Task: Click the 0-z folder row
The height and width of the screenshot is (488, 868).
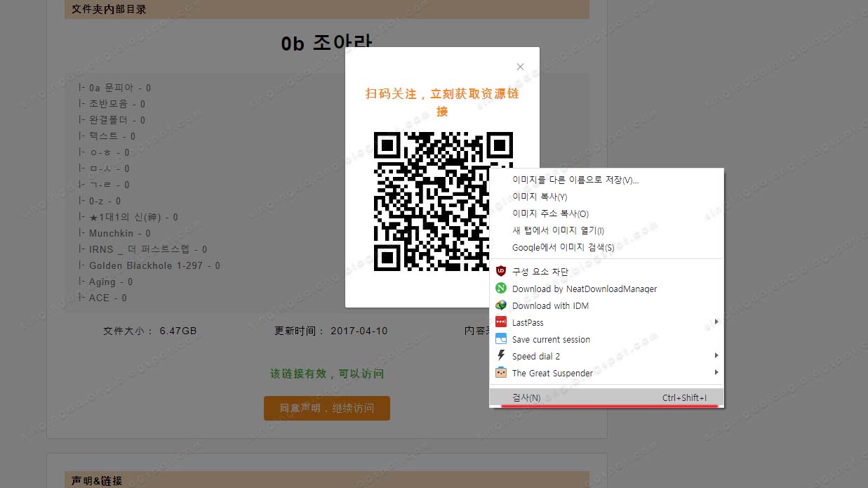Action: pyautogui.click(x=100, y=201)
